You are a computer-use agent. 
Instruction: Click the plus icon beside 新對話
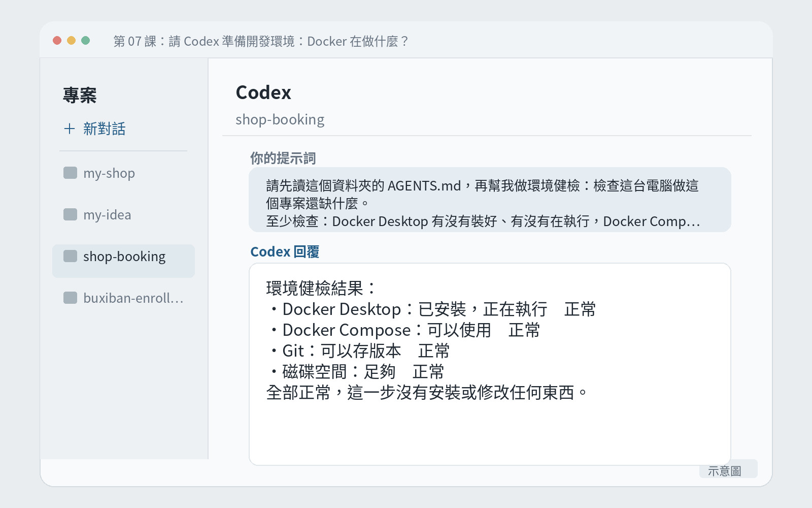(x=70, y=129)
